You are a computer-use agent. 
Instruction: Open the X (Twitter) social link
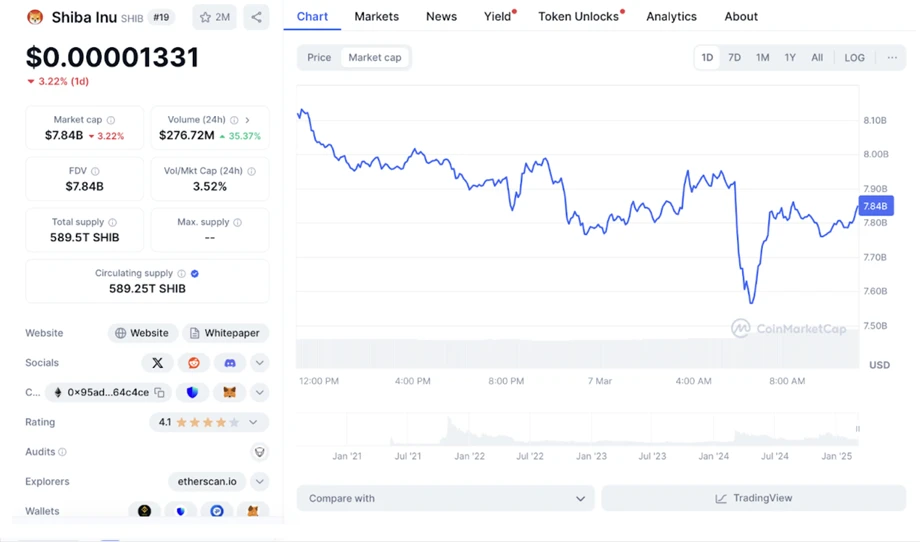click(157, 363)
